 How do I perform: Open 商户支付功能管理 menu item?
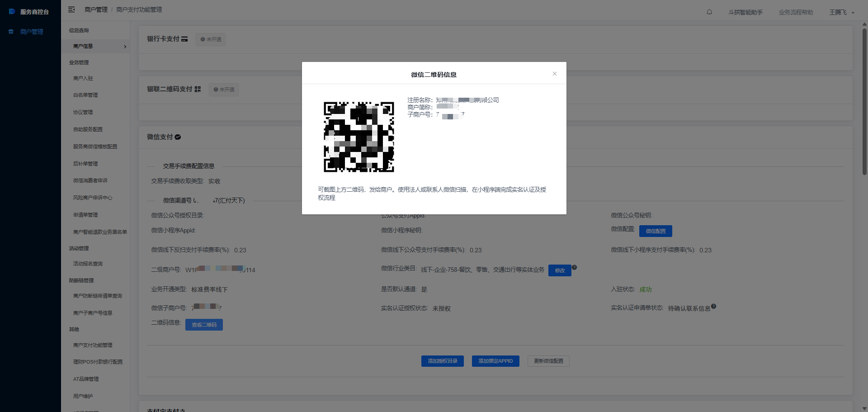click(x=93, y=345)
